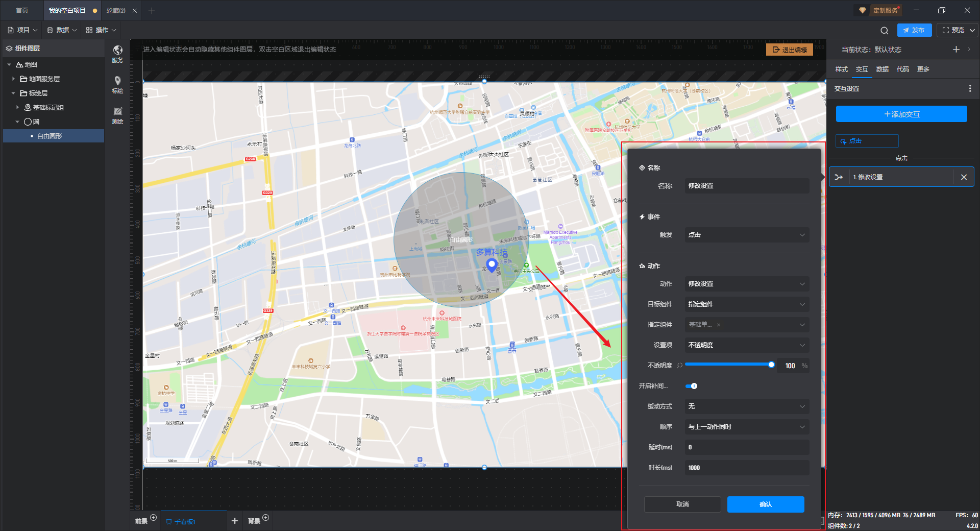This screenshot has width=980, height=531.
Task: Open the 测绘 measuring tool
Action: [x=117, y=115]
